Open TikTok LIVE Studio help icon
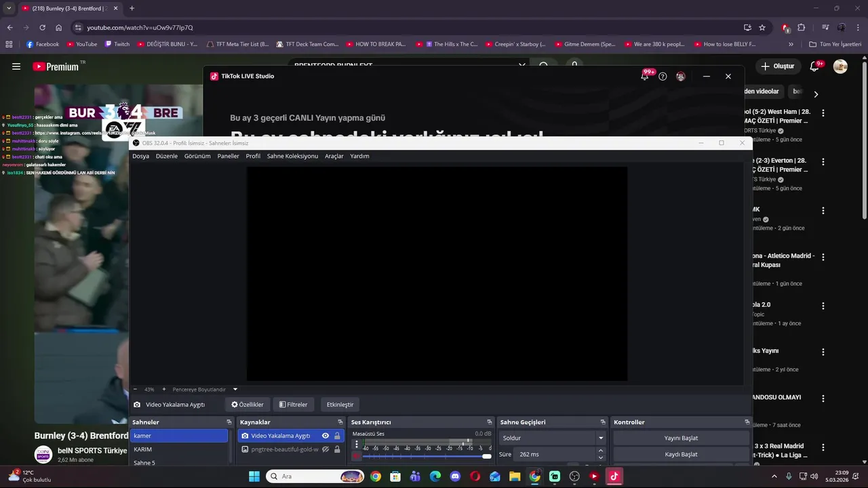Screen dimensions: 868x488 663,77
